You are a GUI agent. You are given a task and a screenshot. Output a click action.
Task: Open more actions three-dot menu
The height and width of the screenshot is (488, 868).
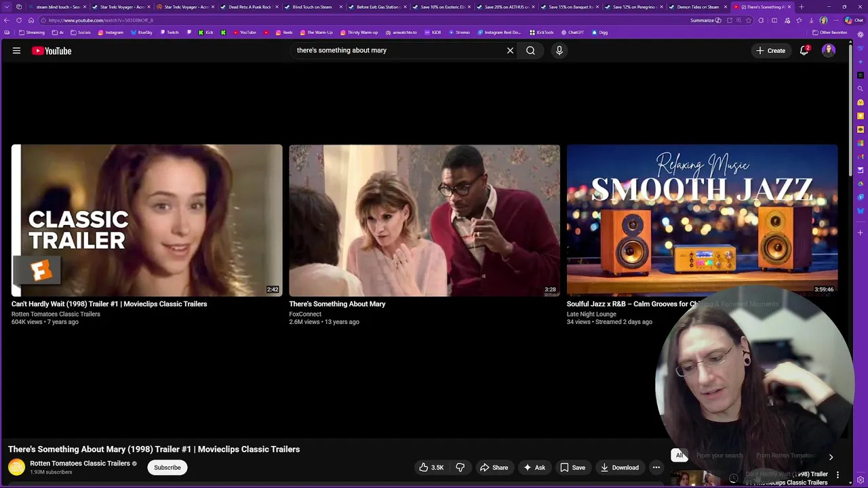click(656, 467)
